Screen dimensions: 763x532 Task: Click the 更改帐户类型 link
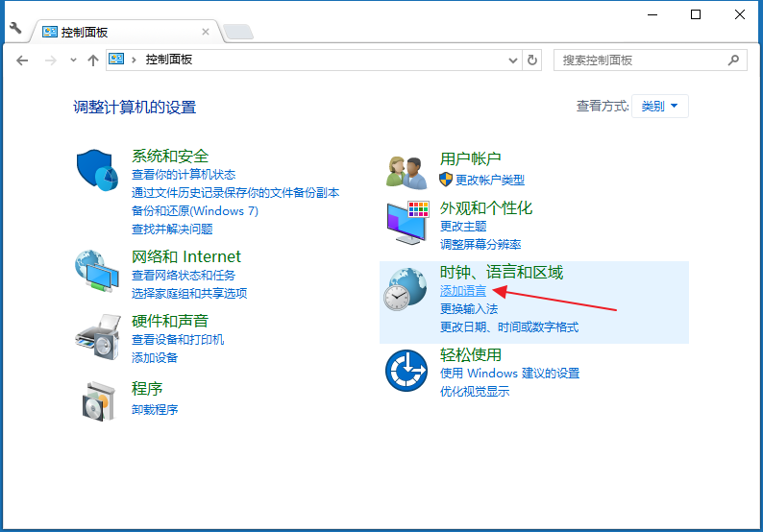[x=490, y=180]
